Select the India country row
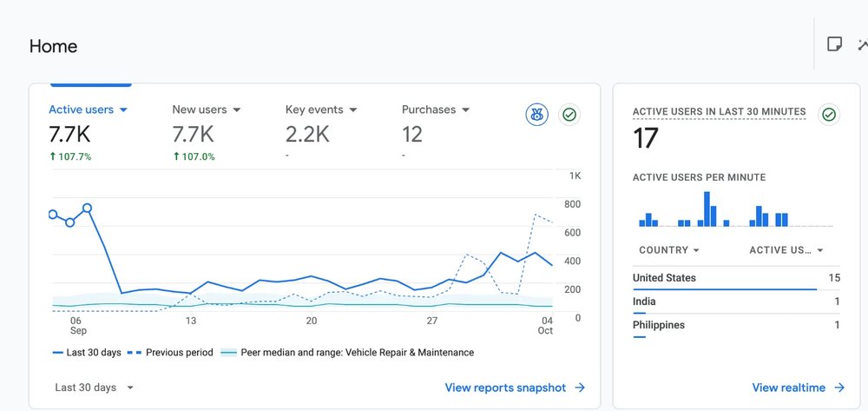This screenshot has width=868, height=411. [736, 302]
